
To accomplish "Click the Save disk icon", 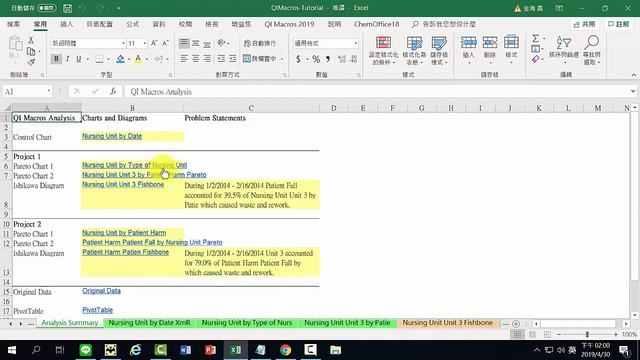I will [68, 8].
